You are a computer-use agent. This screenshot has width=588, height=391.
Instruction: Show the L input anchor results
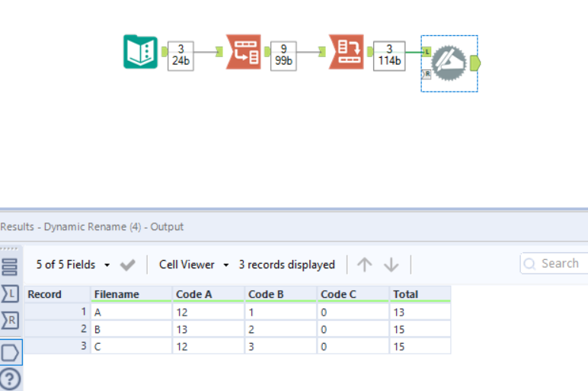(x=10, y=294)
